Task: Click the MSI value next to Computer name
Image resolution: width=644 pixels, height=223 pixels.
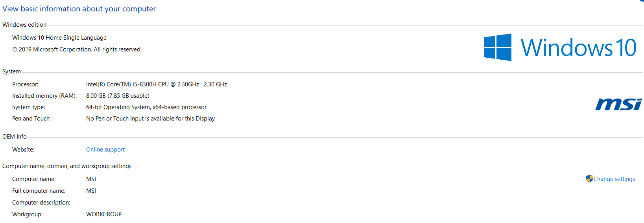Action: click(91, 179)
